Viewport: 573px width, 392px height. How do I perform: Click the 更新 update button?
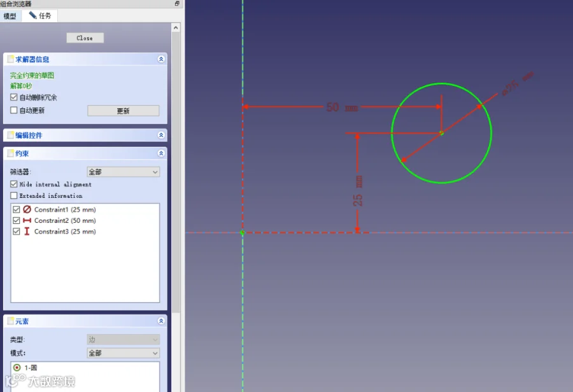point(123,111)
